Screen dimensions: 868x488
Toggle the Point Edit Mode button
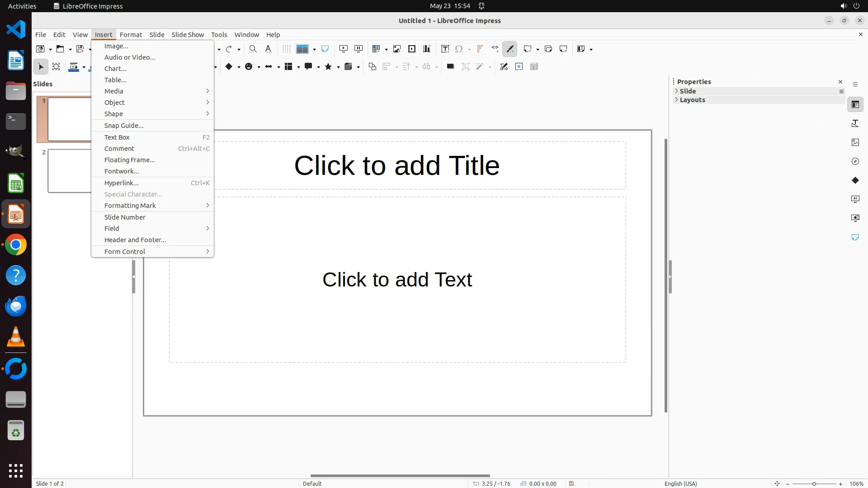pyautogui.click(x=504, y=67)
